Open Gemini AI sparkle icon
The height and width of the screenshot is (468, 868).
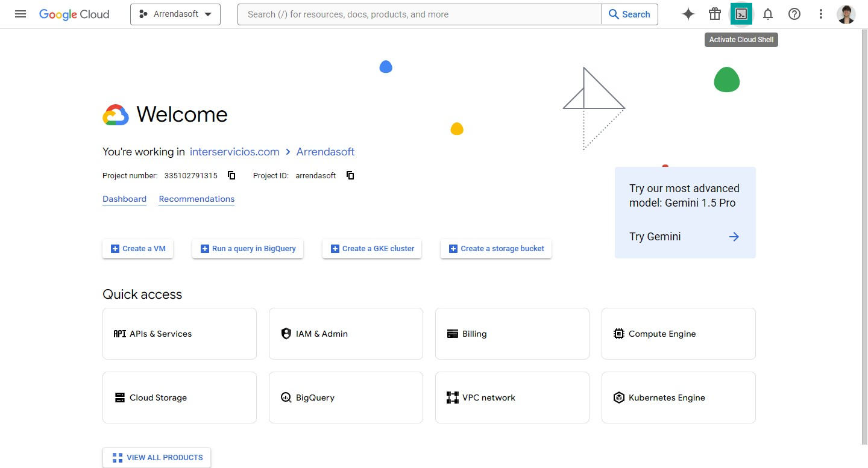click(x=688, y=14)
